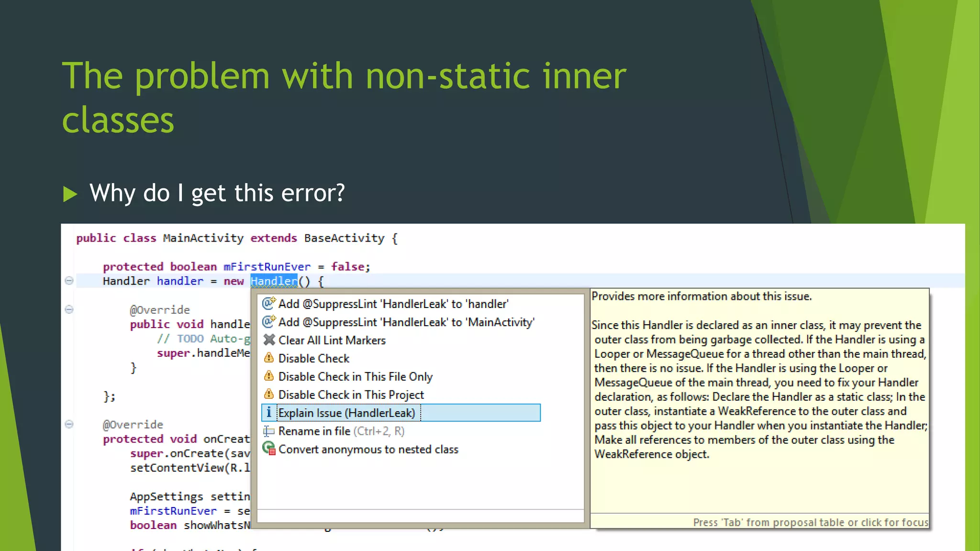Collapse the Handler declaration fold marker
Viewport: 980px width, 551px height.
(69, 281)
